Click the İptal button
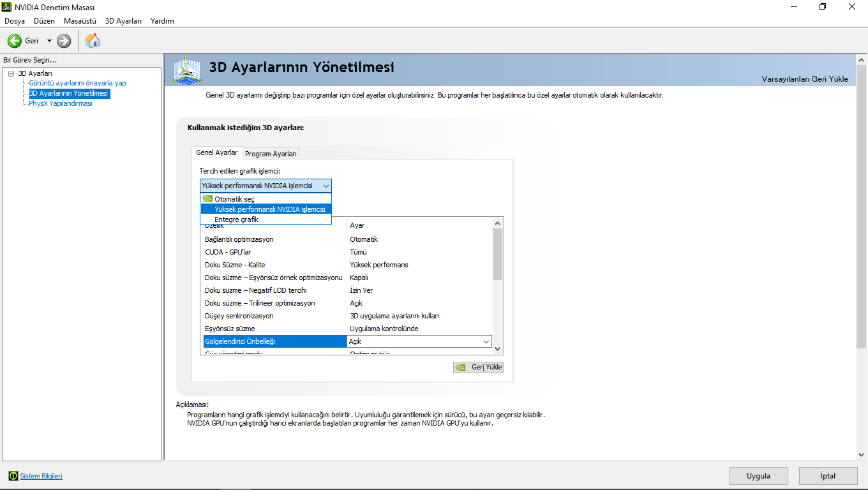 tap(828, 476)
